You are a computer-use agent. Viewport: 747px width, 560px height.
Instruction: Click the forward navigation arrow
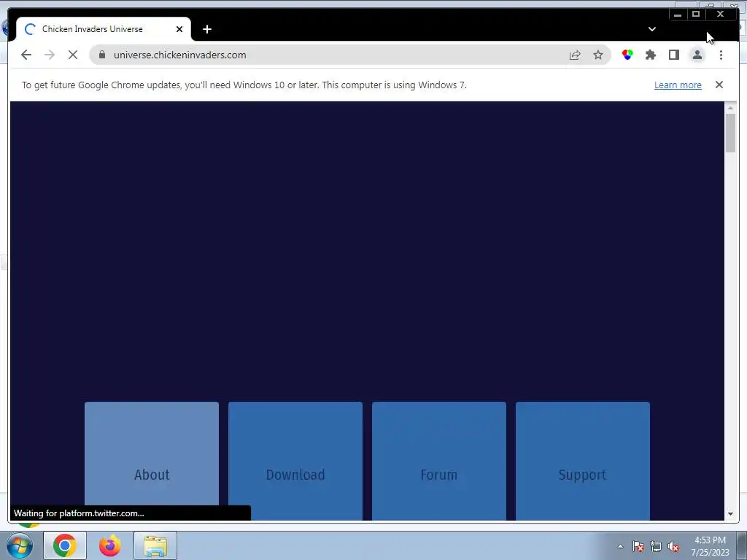(50, 55)
